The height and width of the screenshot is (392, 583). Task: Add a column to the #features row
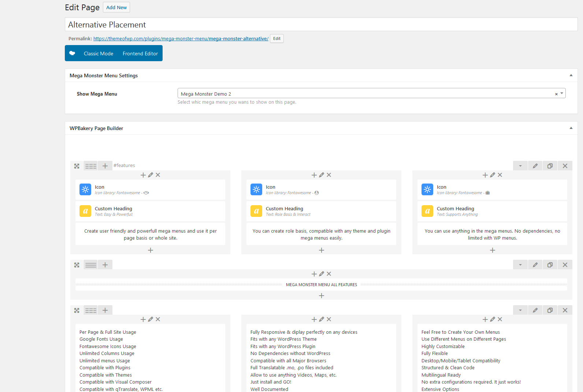point(105,166)
